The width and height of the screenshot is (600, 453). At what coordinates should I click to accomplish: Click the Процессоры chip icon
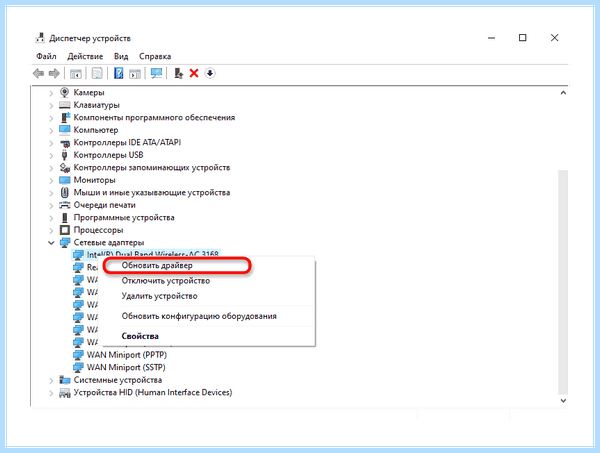click(x=65, y=230)
